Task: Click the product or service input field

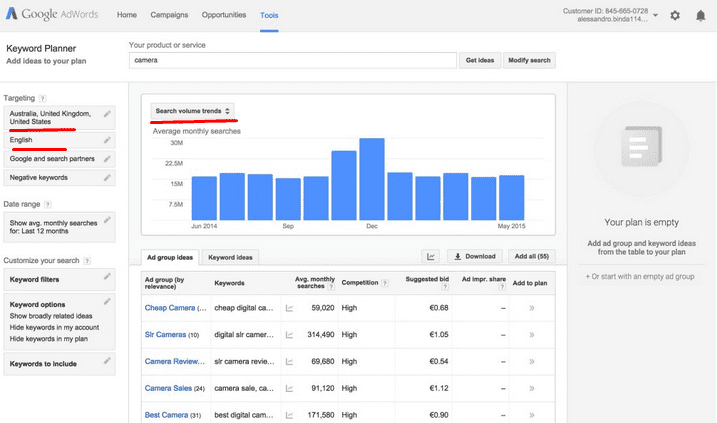Action: (293, 60)
